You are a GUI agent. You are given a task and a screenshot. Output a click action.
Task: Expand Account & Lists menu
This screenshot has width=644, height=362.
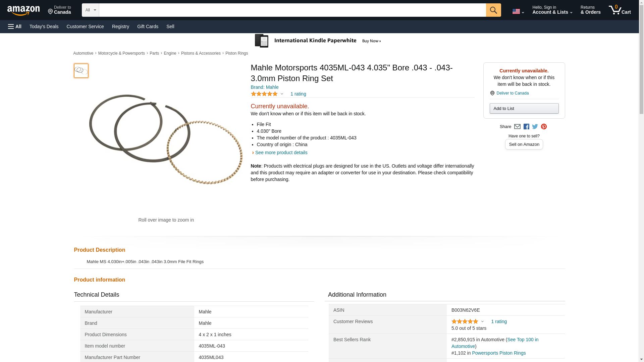pos(552,10)
